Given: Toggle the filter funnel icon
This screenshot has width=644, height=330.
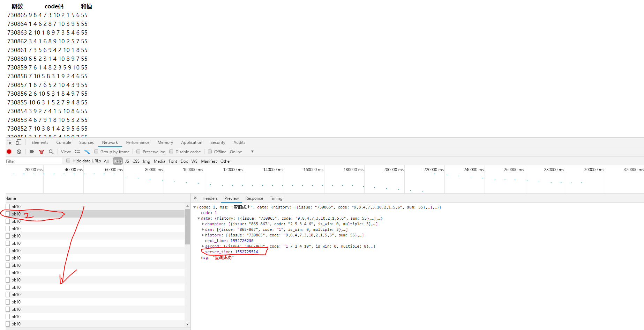Looking at the screenshot, I should coord(42,152).
